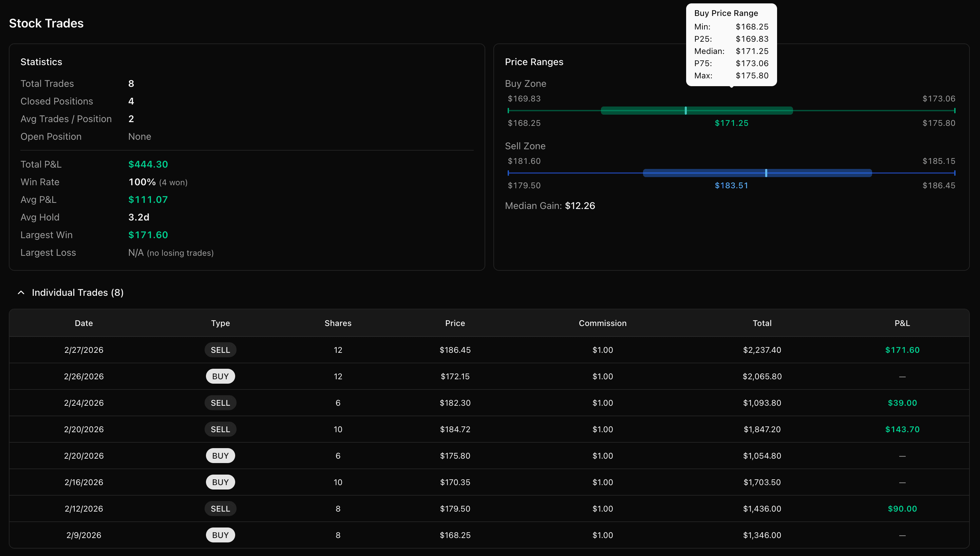Select the SELL badge on the 2/12/2026 row
The height and width of the screenshot is (556, 980).
[220, 508]
